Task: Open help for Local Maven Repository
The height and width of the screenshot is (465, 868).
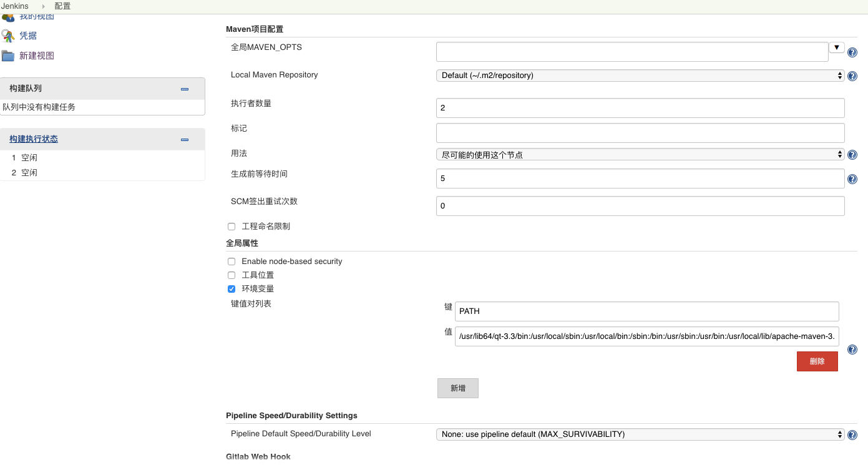Action: click(x=852, y=76)
